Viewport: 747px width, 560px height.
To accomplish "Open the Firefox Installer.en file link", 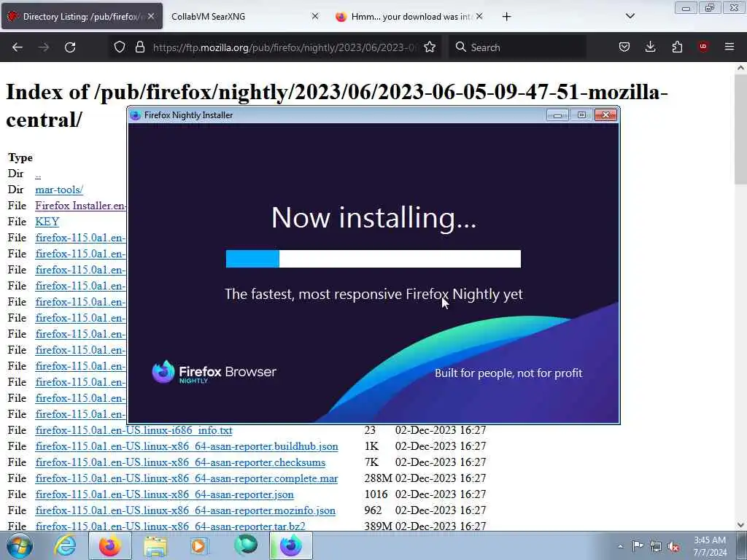I will click(80, 206).
